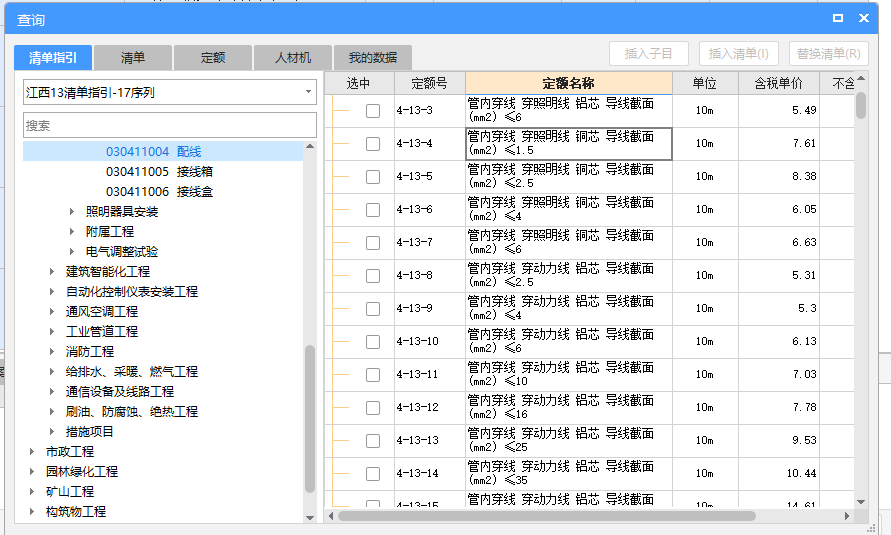Click the quota table's vertical scrollbar thumb
Image resolution: width=891 pixels, height=535 pixels.
pos(861,106)
